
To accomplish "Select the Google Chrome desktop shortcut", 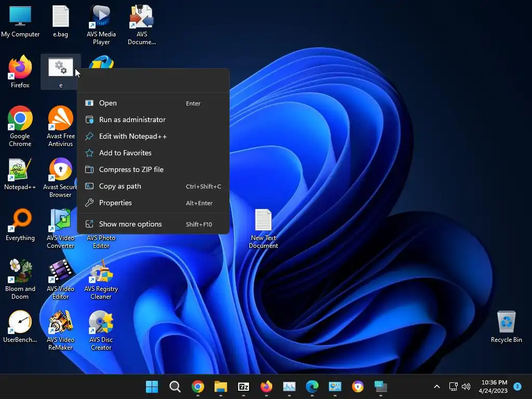I will (20, 126).
